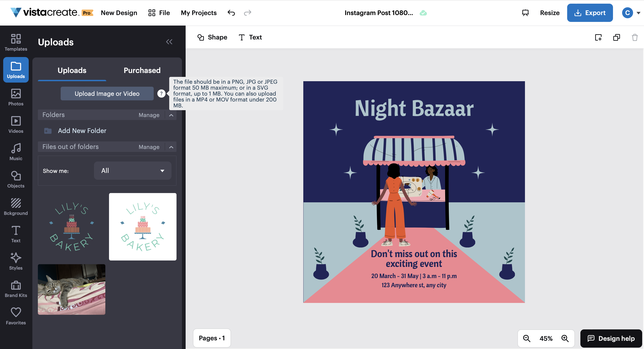644x349 pixels.
Task: Switch to the Purchased tab
Action: point(142,70)
